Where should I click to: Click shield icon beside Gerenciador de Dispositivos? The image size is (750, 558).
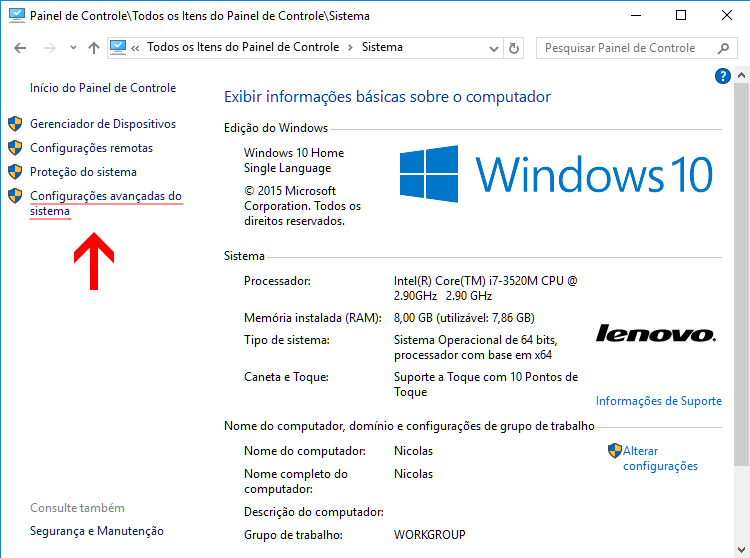(15, 124)
